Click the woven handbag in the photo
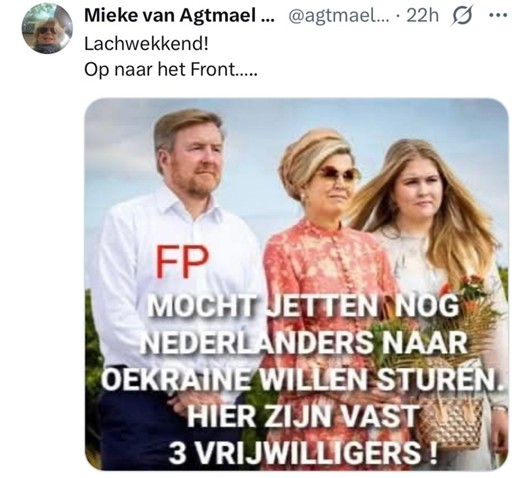531x478 pixels. click(x=450, y=420)
